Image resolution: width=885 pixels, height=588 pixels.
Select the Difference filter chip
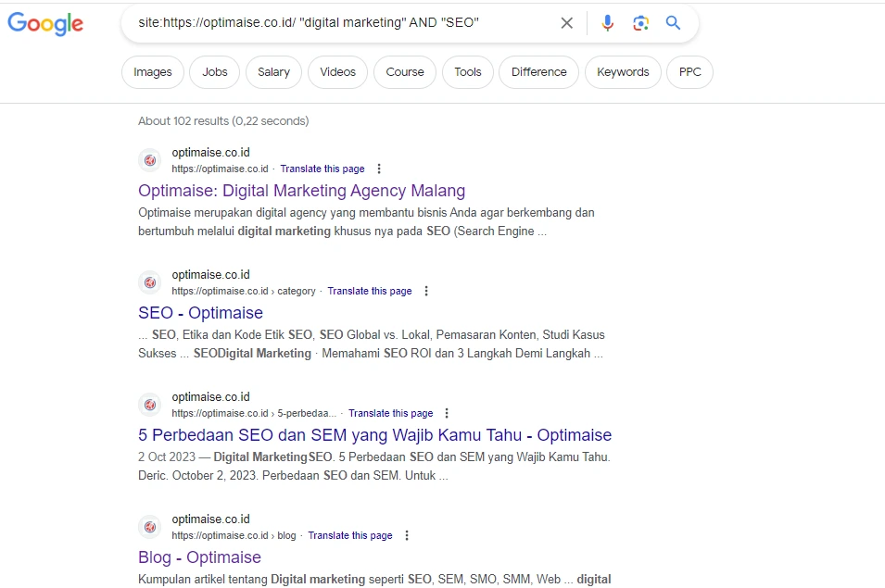(539, 72)
